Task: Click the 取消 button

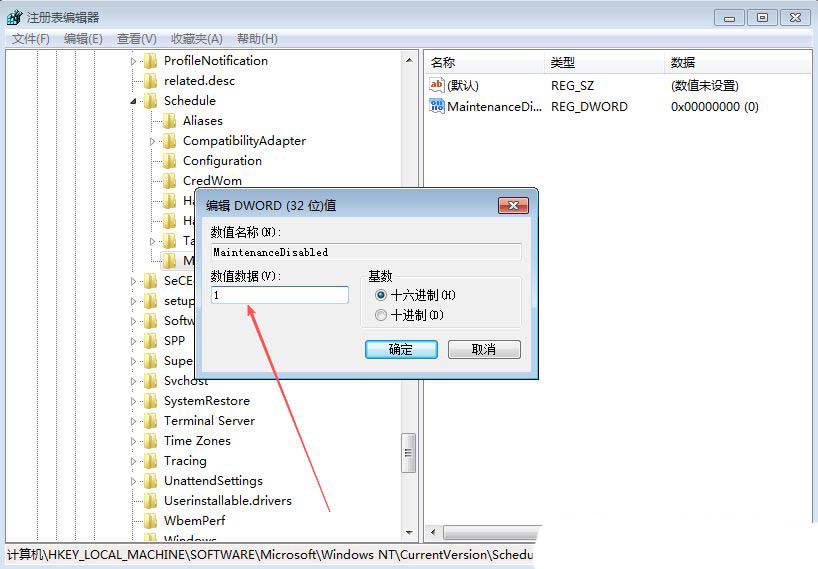Action: (484, 349)
